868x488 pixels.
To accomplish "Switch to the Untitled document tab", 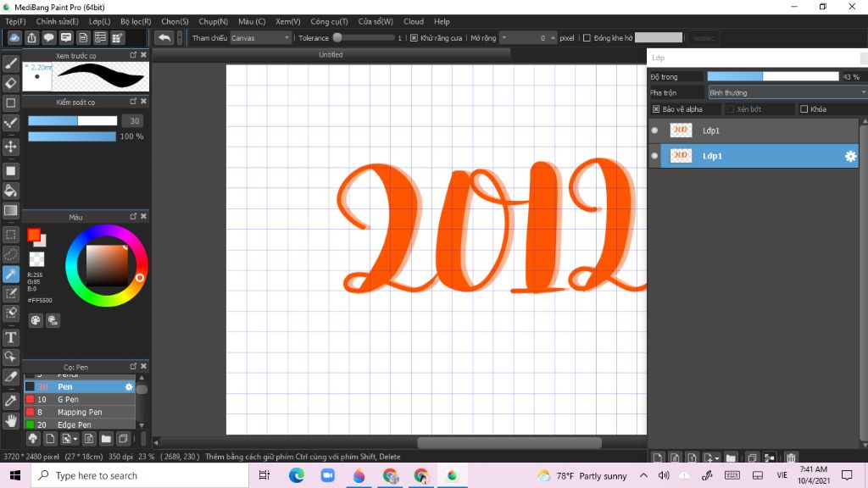I will (x=331, y=55).
